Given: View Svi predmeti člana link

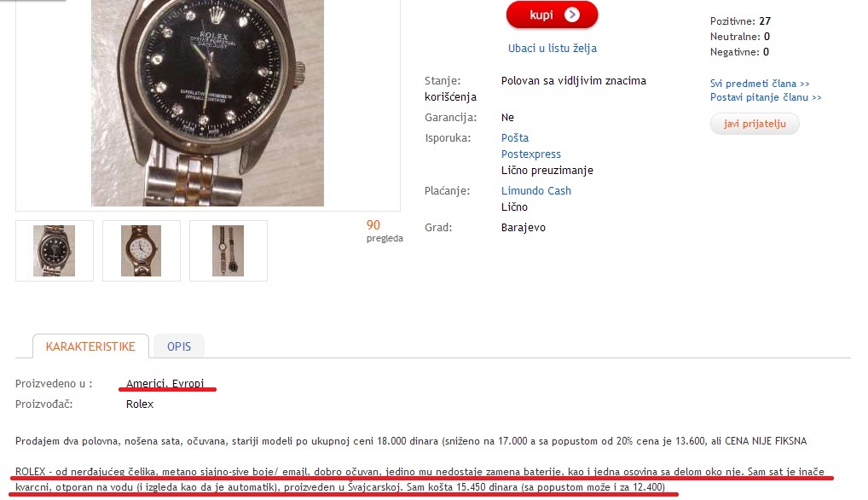Looking at the screenshot, I should click(760, 84).
